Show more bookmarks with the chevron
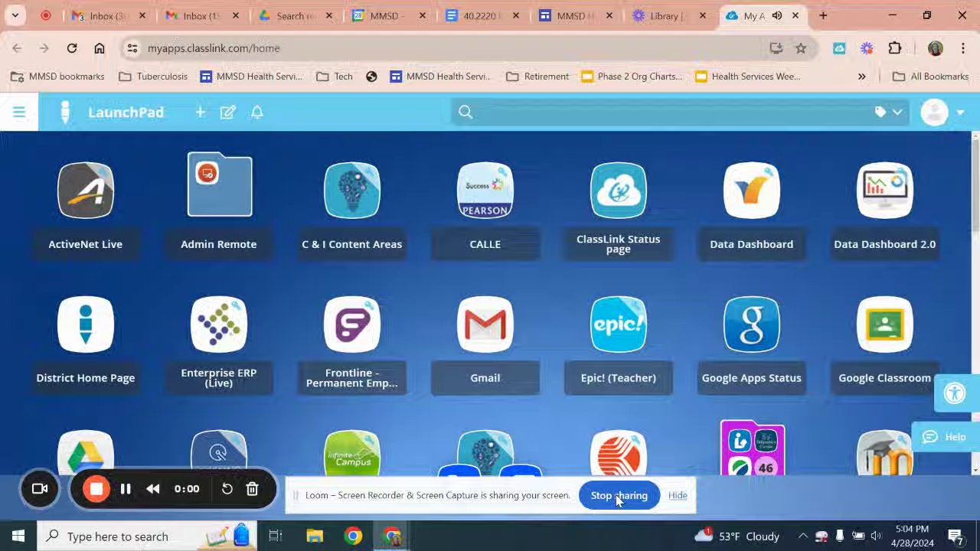980x551 pixels. point(861,77)
